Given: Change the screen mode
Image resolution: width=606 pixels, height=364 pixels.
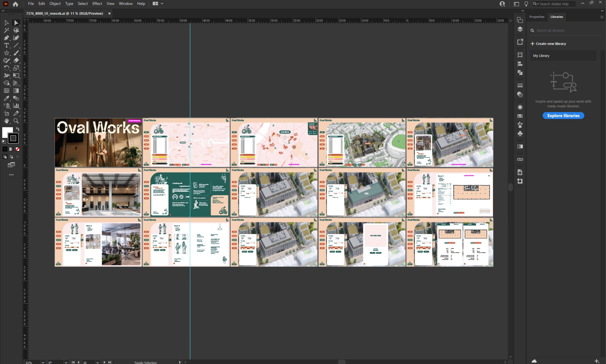Looking at the screenshot, I should [11, 165].
